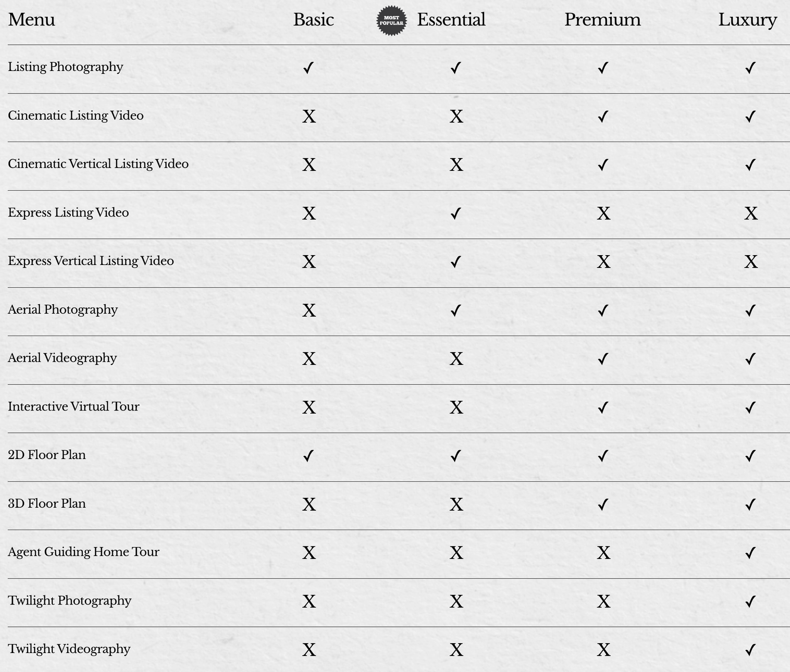The height and width of the screenshot is (672, 790).
Task: Click Essential checkmark for Aerial Photography
Action: coord(456,310)
